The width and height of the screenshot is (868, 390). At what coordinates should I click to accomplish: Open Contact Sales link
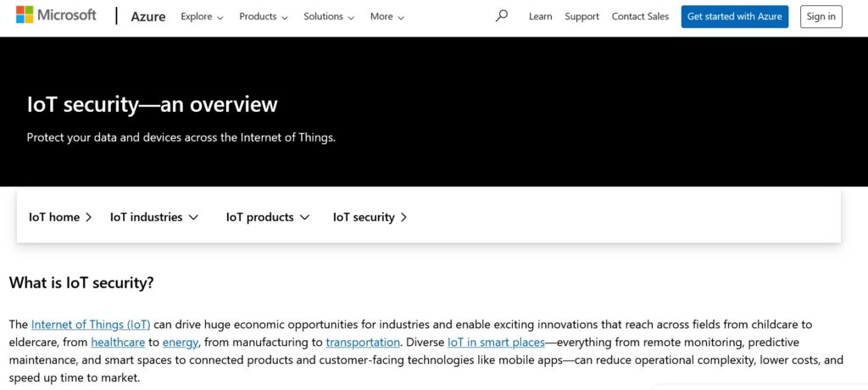coord(640,17)
